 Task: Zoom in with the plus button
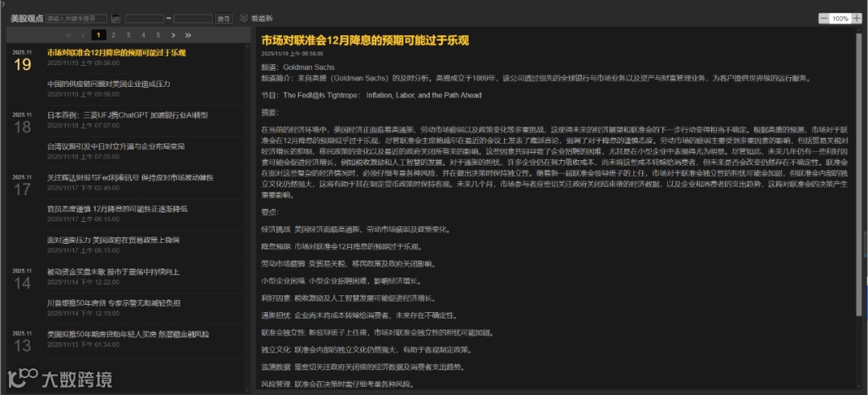(x=857, y=19)
